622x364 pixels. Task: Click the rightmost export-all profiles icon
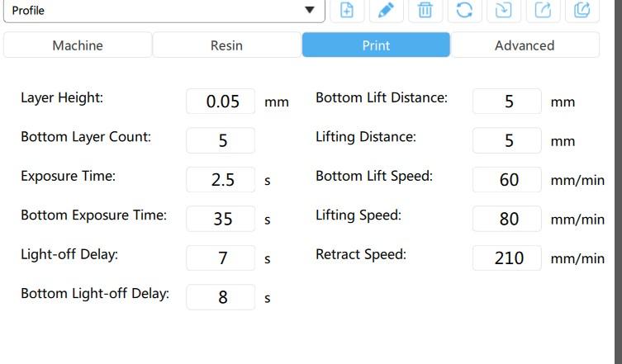(582, 10)
